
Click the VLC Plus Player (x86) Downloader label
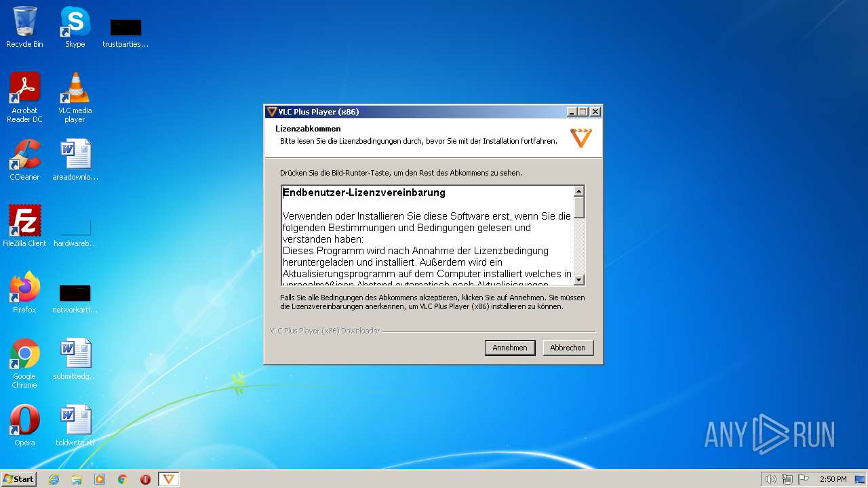tap(325, 331)
